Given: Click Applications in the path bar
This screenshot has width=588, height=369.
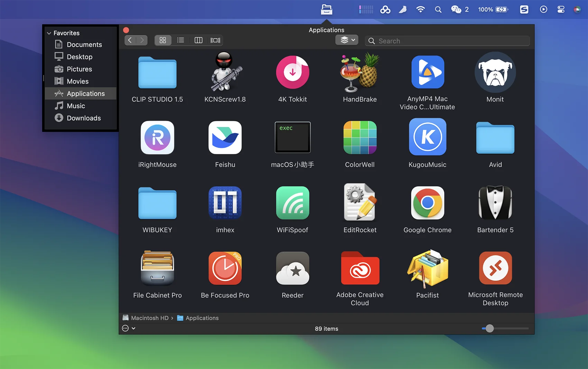Looking at the screenshot, I should point(198,318).
